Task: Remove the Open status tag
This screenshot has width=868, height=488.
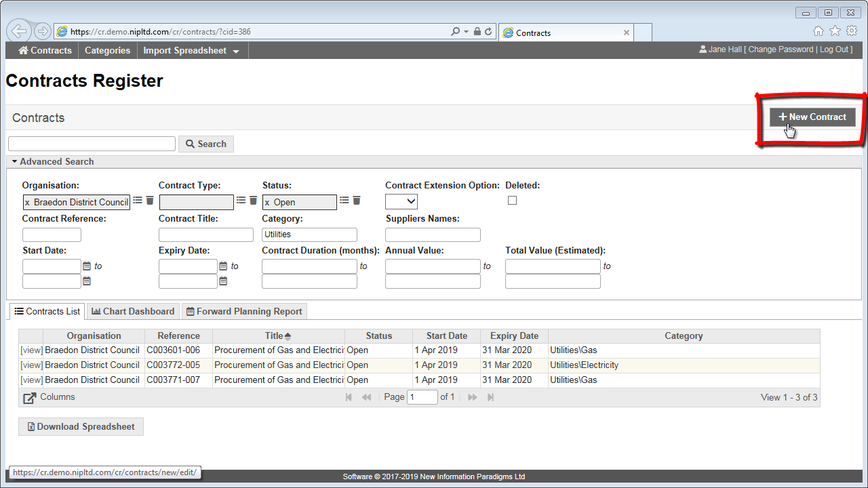Action: click(267, 203)
